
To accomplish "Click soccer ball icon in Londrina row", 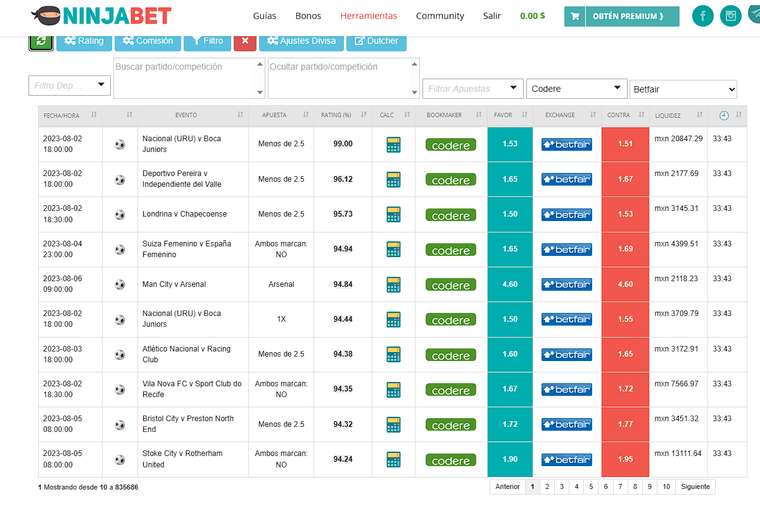I will click(x=120, y=215).
